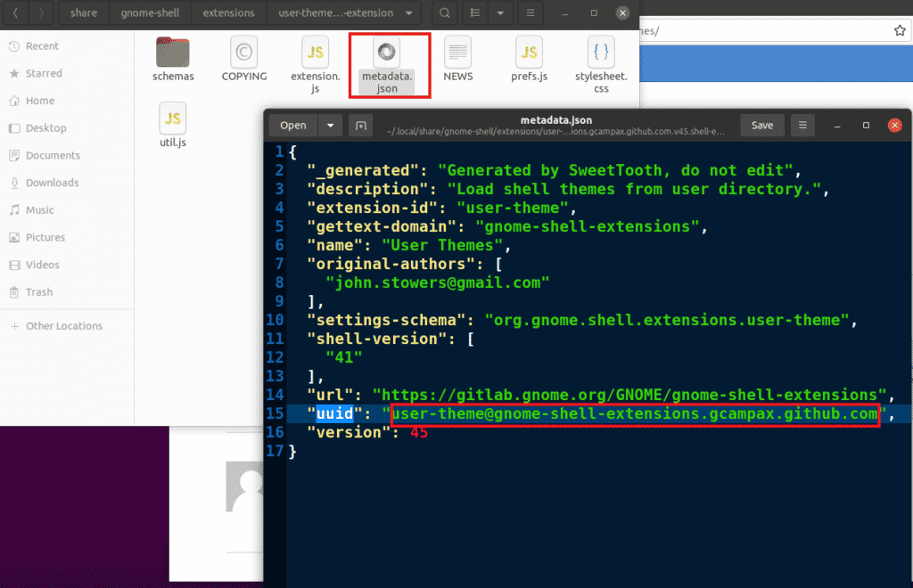
Task: Open the view options dropdown in the file manager
Action: point(500,12)
